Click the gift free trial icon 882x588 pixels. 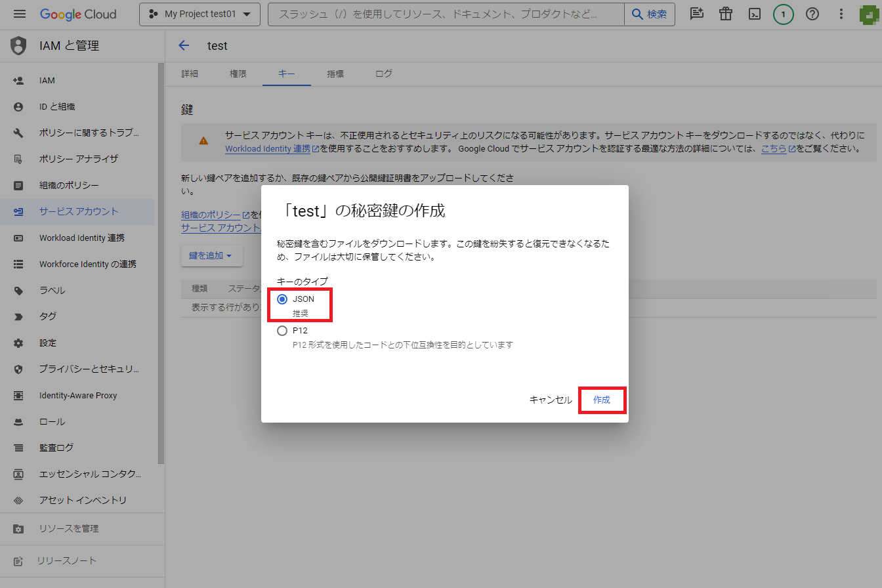[725, 14]
